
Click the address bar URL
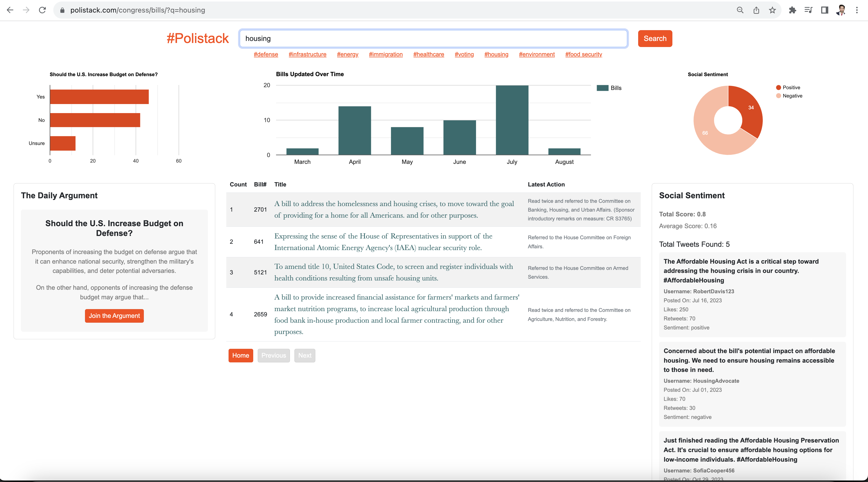click(138, 10)
